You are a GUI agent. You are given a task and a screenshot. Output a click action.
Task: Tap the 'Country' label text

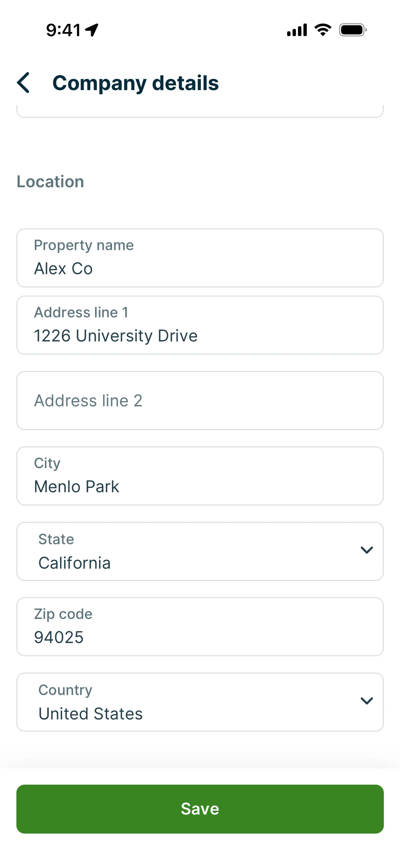[65, 690]
